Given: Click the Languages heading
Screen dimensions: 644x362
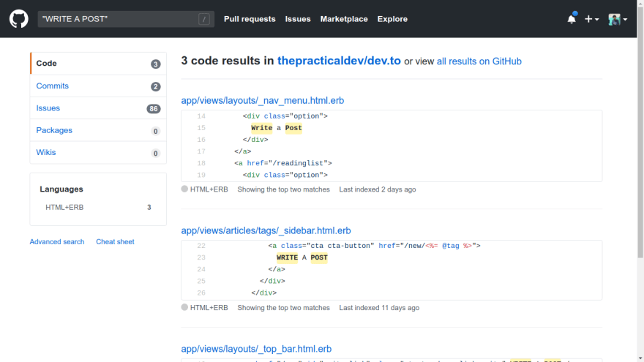Looking at the screenshot, I should click(61, 189).
